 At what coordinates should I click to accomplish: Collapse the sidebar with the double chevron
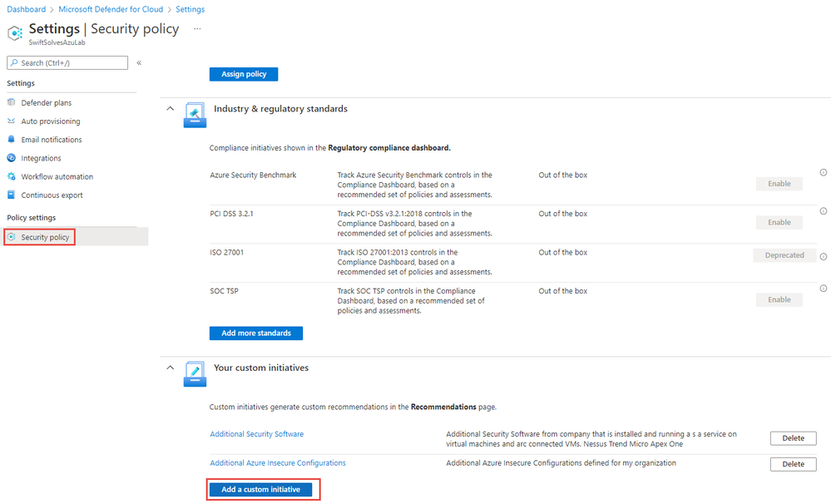click(139, 62)
